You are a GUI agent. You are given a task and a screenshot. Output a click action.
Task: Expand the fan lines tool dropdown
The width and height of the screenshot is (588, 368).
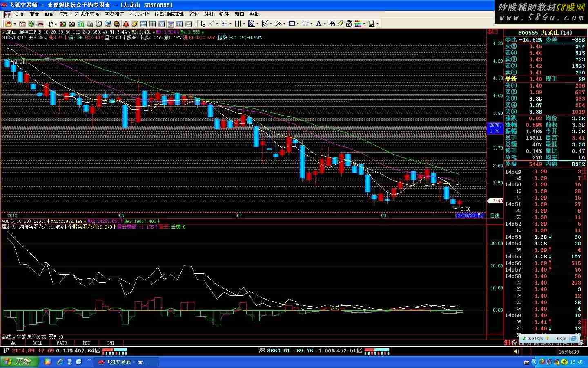click(x=258, y=24)
